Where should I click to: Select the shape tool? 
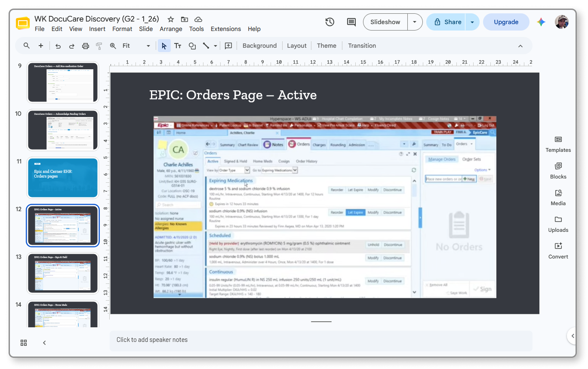[x=192, y=46]
